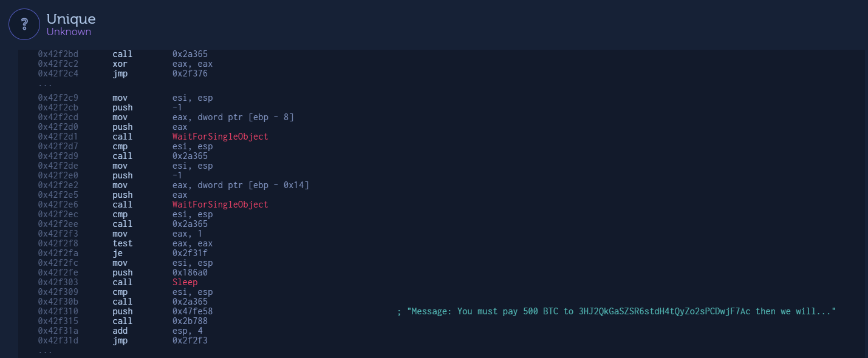This screenshot has height=358, width=868.
Task: Click the jmp target 0x2f376
Action: click(x=190, y=74)
